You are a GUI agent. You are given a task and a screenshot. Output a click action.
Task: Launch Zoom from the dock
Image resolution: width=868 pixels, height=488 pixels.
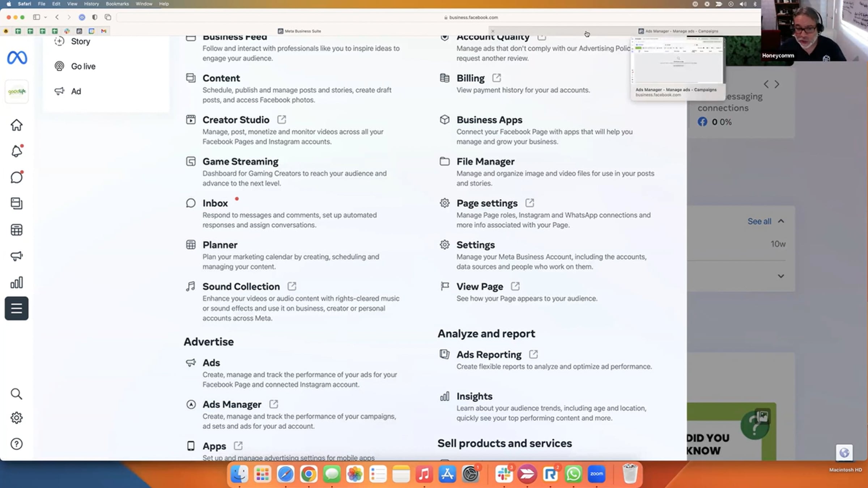click(596, 474)
